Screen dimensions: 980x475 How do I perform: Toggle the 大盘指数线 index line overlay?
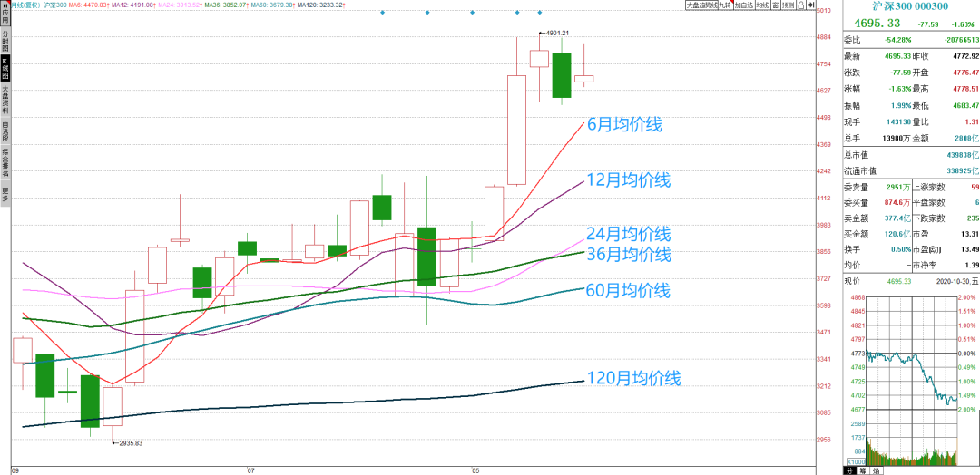701,5
